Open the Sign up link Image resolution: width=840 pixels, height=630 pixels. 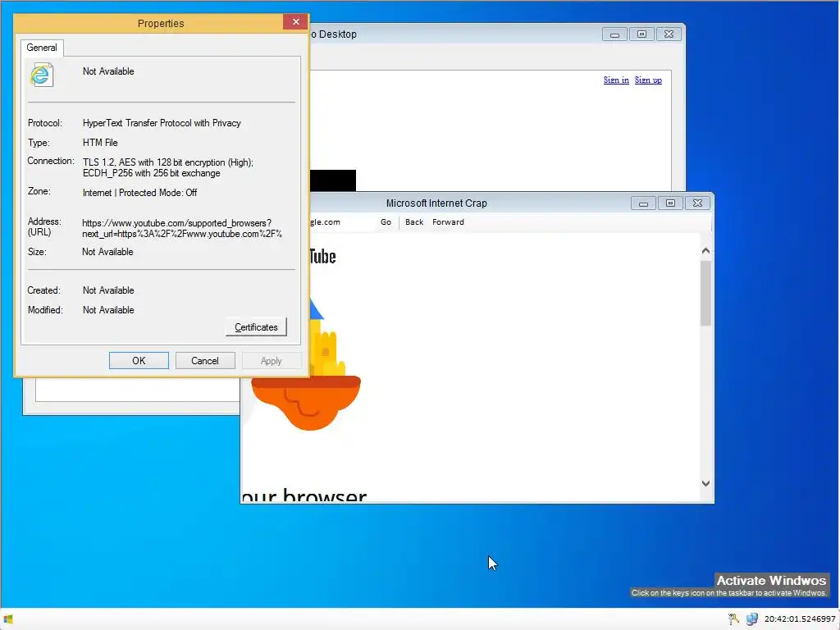point(648,80)
